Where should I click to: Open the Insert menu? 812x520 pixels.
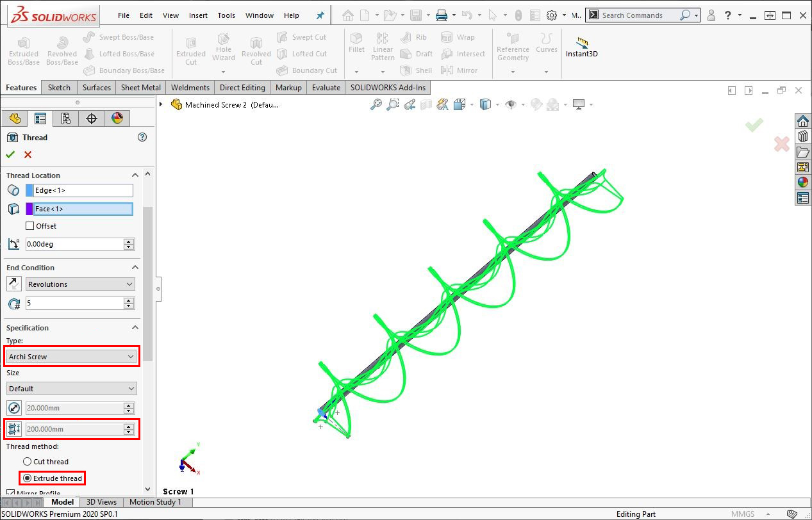click(198, 15)
